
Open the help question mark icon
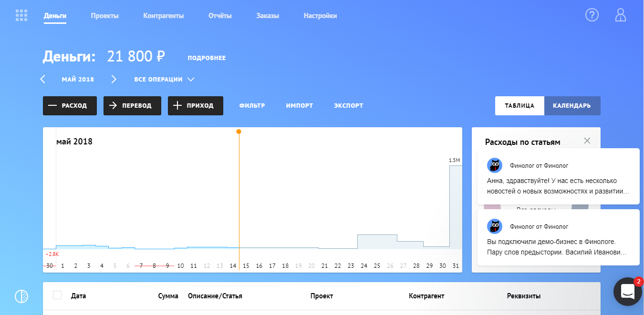(x=592, y=15)
